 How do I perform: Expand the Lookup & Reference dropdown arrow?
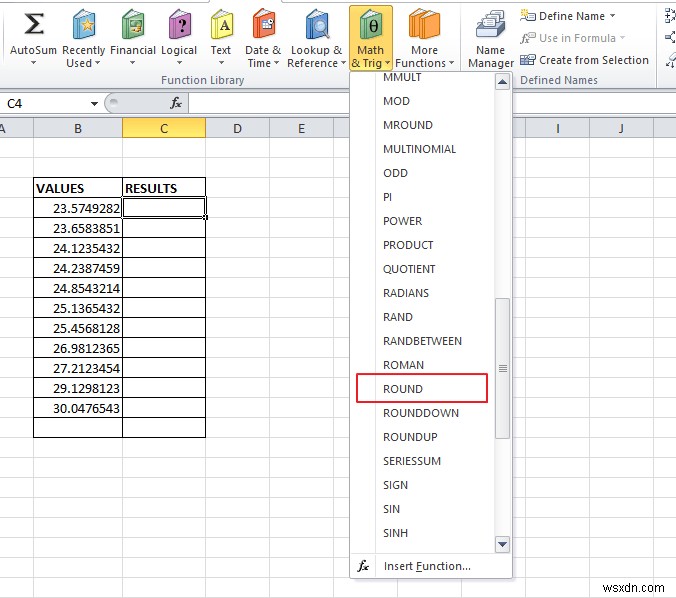[344, 63]
